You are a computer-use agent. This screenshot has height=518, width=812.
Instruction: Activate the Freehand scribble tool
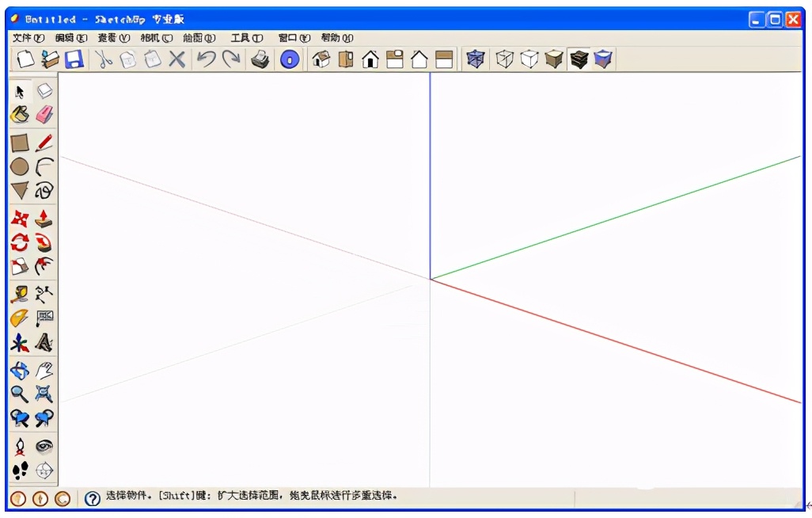pos(44,190)
